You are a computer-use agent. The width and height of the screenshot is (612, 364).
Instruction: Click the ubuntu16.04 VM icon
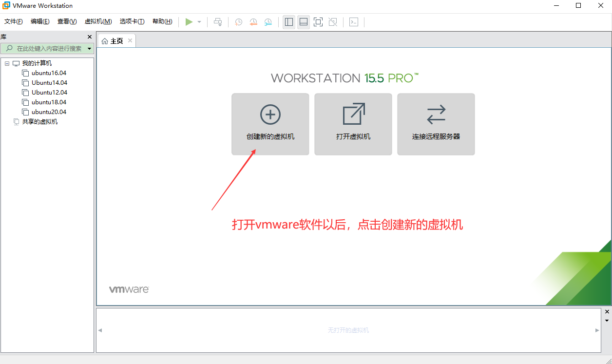coord(25,73)
